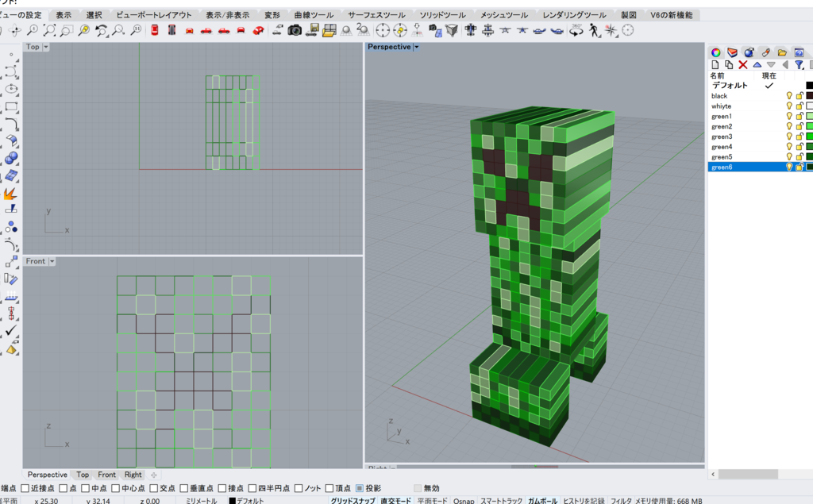This screenshot has width=813, height=504.
Task: Switch to 曲線ツール toolbar tab
Action: tap(314, 15)
